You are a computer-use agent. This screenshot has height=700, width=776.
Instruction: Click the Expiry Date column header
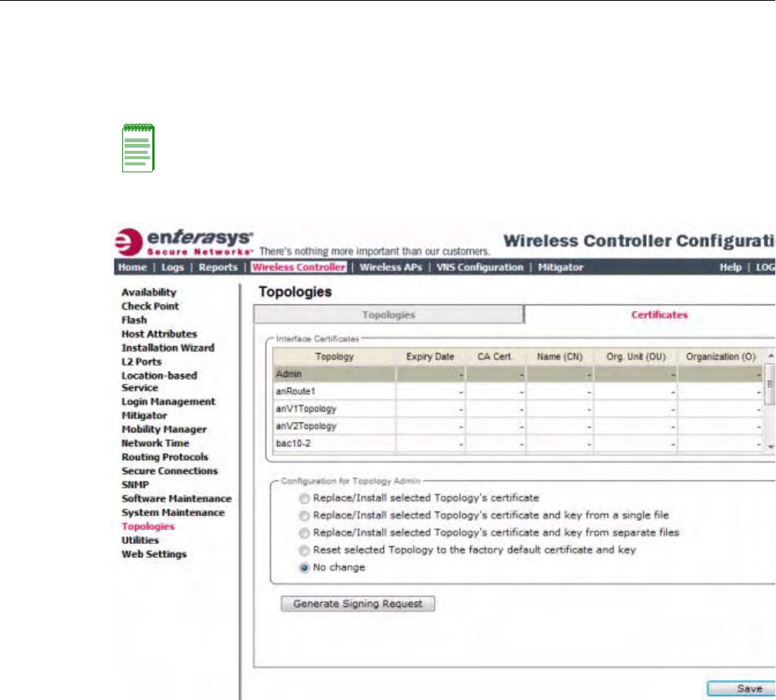(430, 356)
